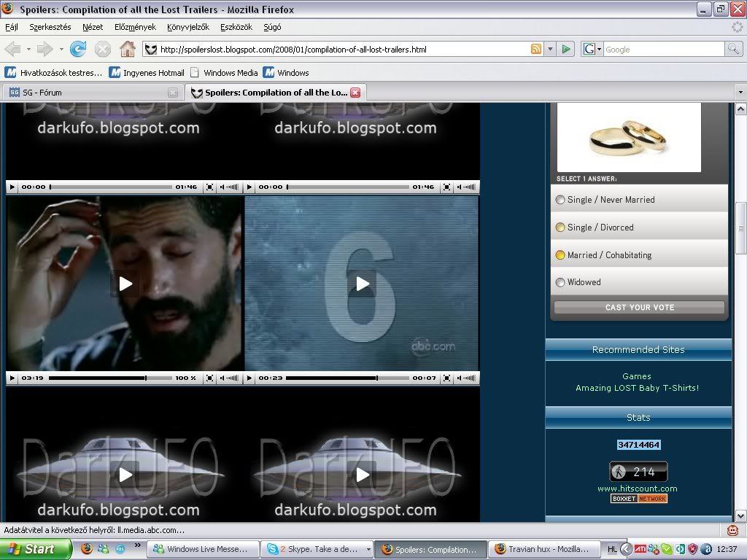The height and width of the screenshot is (560, 747).
Task: Click the Home icon in toolbar
Action: (x=127, y=50)
